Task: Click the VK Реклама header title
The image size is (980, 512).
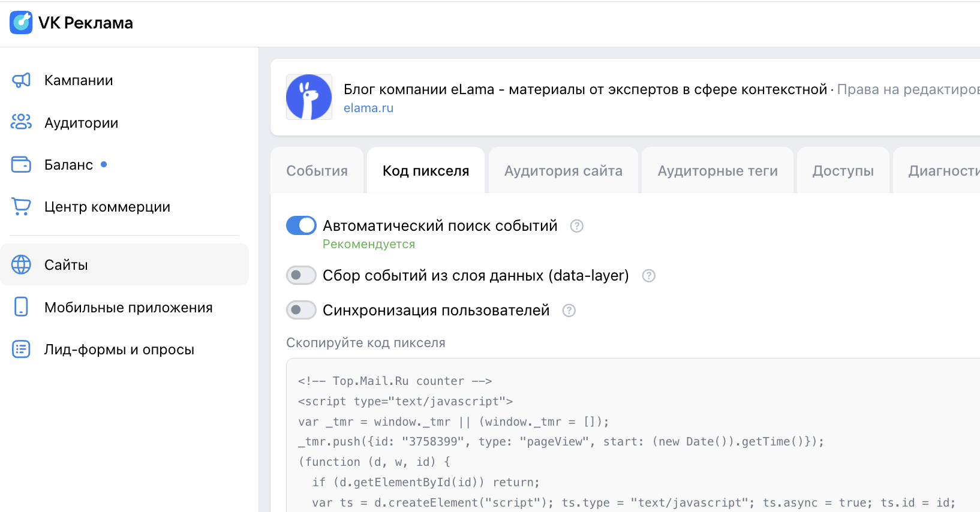Action: [x=86, y=23]
